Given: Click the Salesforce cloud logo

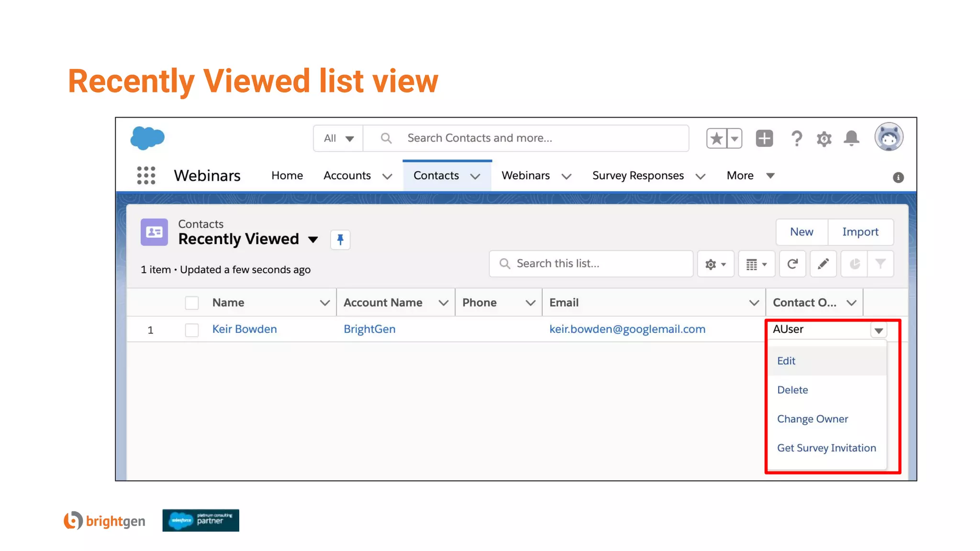Looking at the screenshot, I should coord(147,138).
